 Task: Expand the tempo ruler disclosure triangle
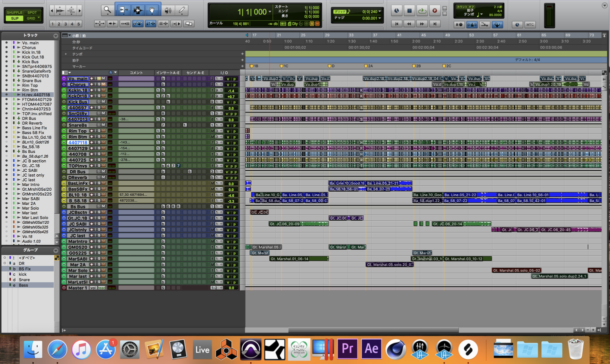[x=65, y=54]
